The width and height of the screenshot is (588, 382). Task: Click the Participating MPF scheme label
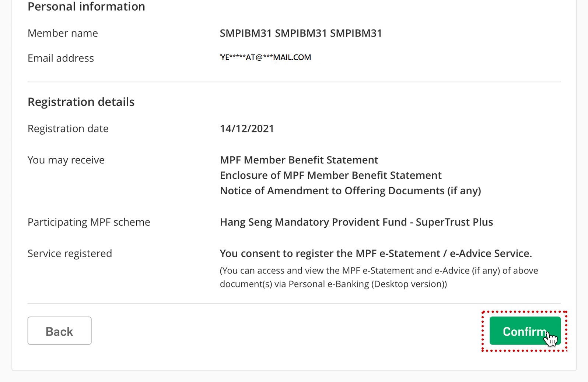89,222
